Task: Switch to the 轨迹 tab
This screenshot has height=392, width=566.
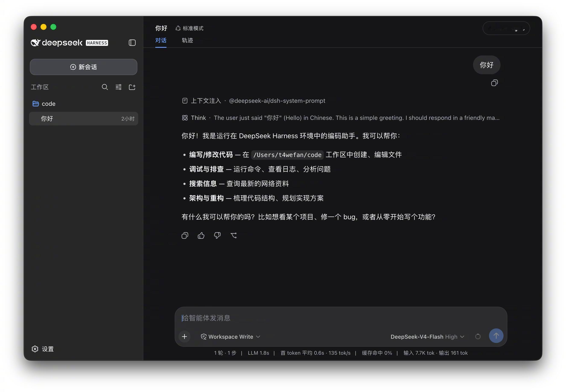Action: point(187,40)
